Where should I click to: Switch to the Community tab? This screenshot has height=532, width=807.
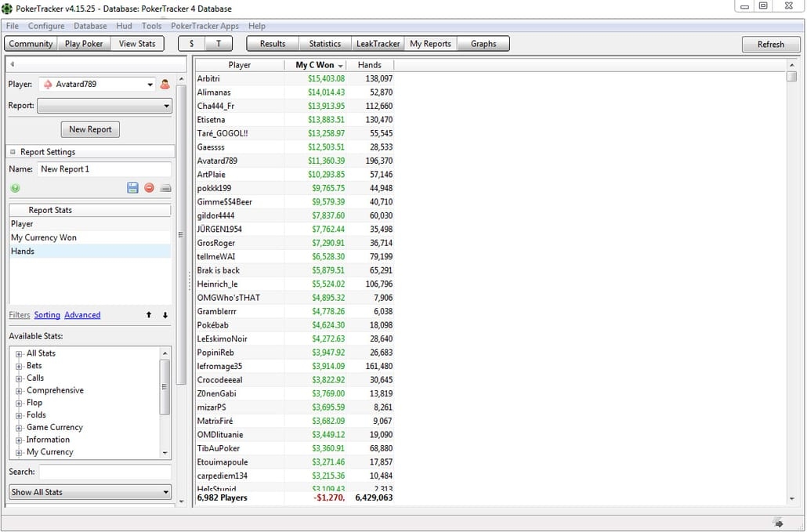click(31, 44)
